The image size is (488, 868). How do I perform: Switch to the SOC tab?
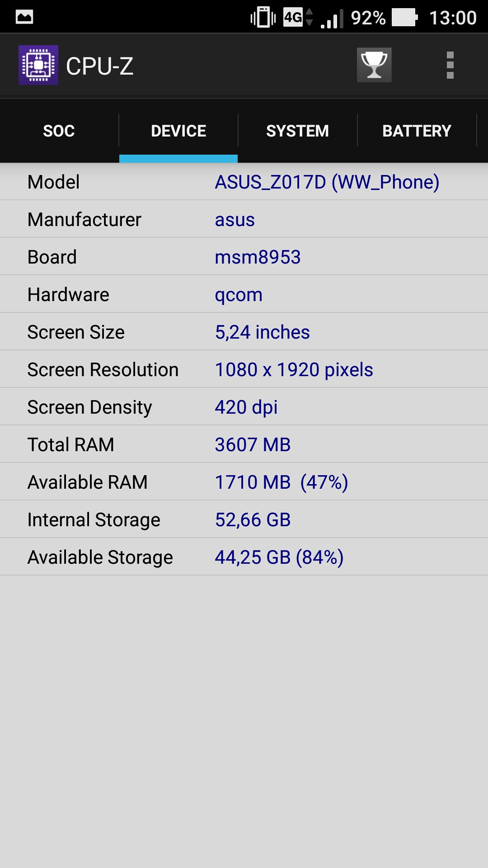point(59,131)
